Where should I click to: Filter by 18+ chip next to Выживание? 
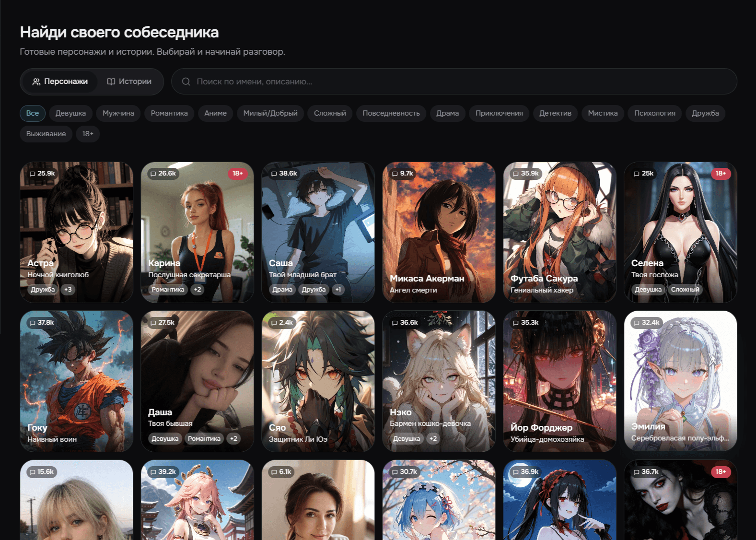pyautogui.click(x=88, y=134)
